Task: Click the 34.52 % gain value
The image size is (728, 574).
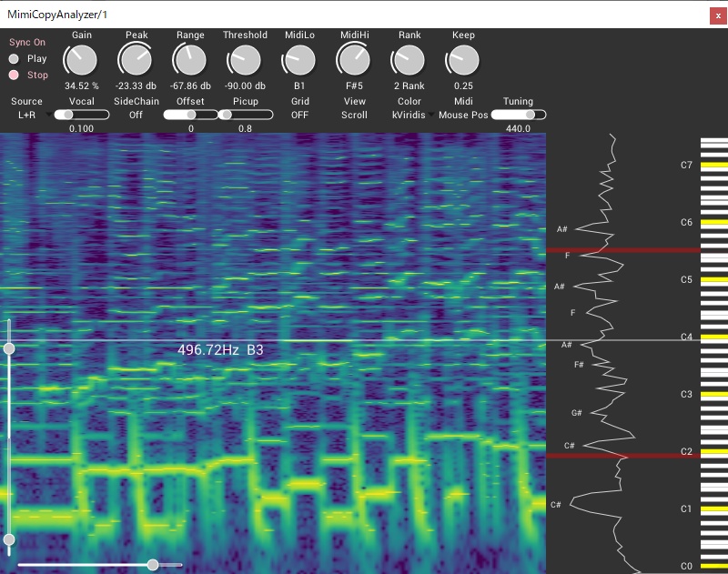Action: (82, 86)
